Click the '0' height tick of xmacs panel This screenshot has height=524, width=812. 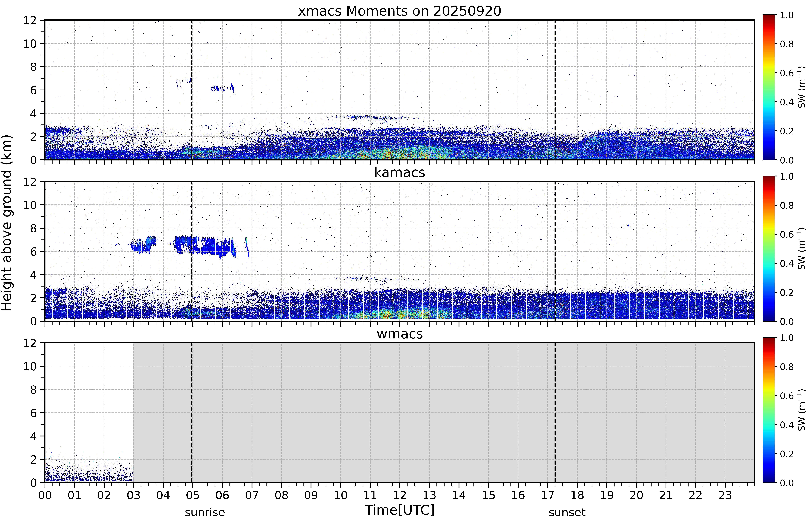[x=33, y=160]
